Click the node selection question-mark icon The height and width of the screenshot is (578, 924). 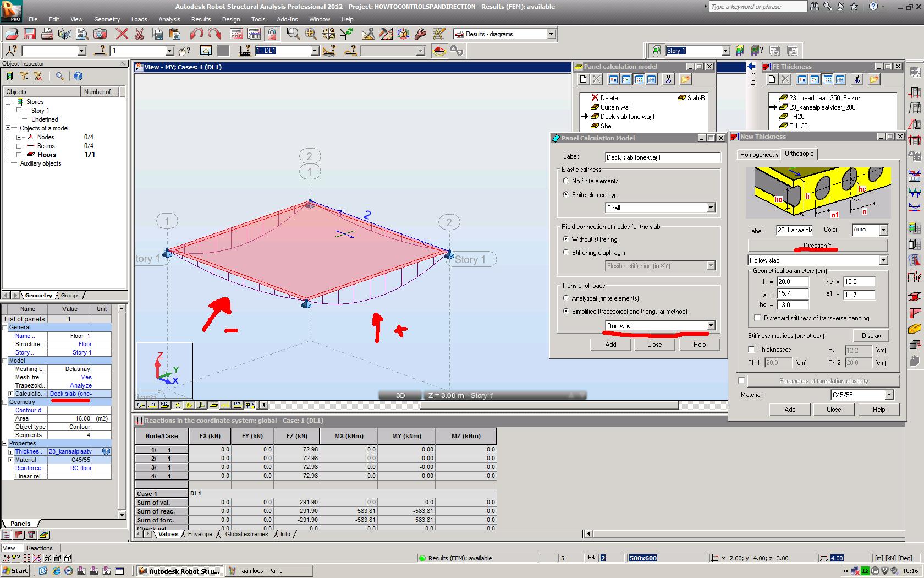click(11, 51)
